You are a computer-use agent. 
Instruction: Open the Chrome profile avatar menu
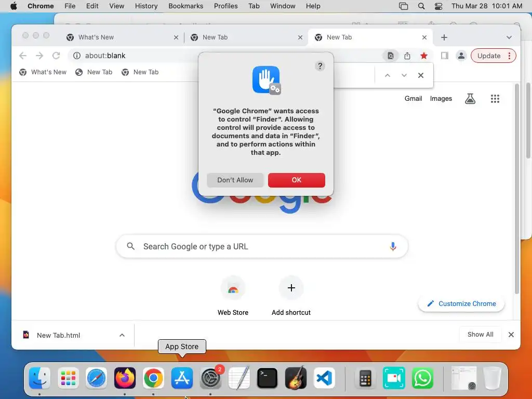point(461,56)
